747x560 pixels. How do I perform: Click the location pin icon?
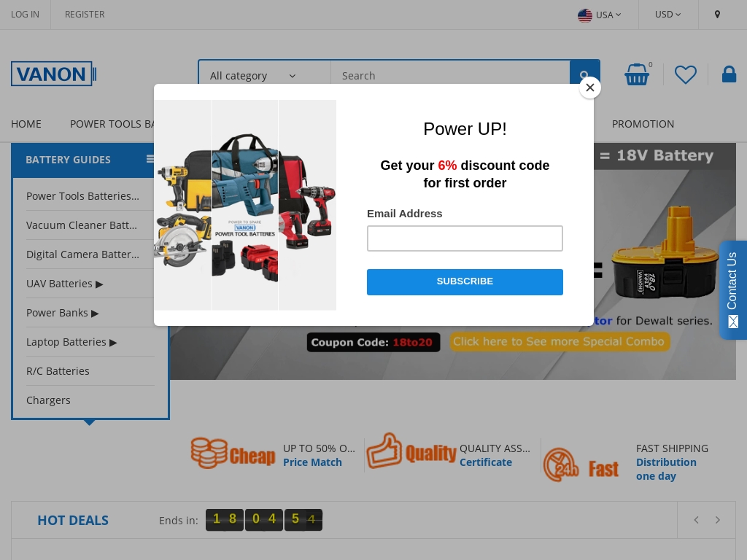718,15
